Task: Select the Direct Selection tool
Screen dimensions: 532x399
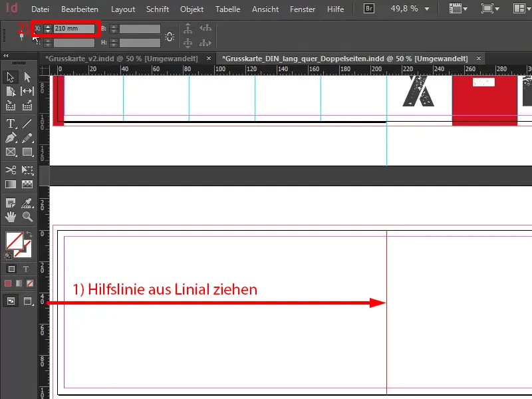Action: [x=27, y=77]
